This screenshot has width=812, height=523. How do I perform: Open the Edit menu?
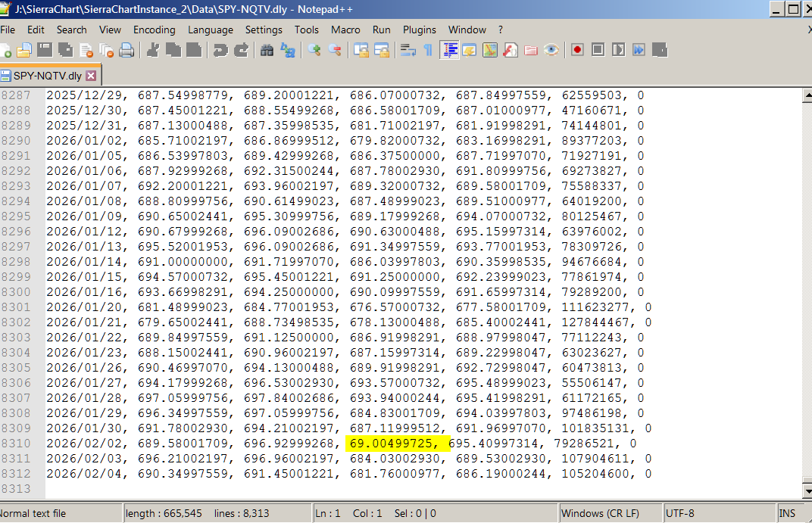(x=36, y=30)
